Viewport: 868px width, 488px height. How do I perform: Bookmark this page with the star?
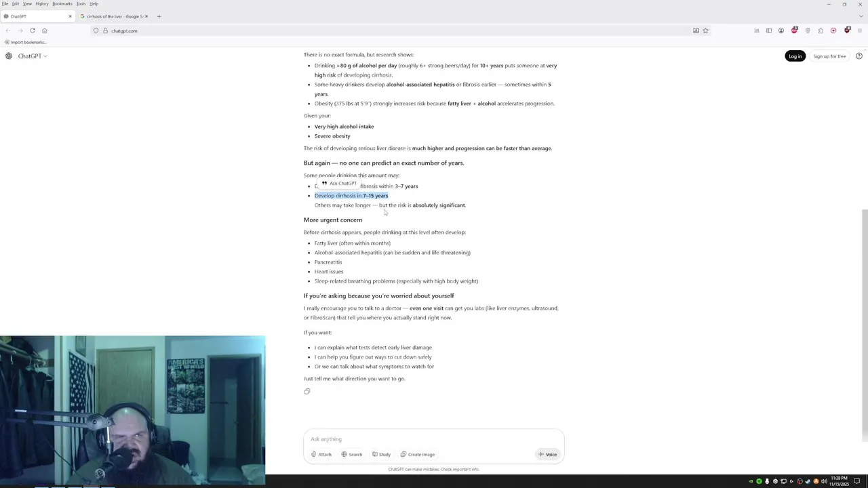(705, 30)
